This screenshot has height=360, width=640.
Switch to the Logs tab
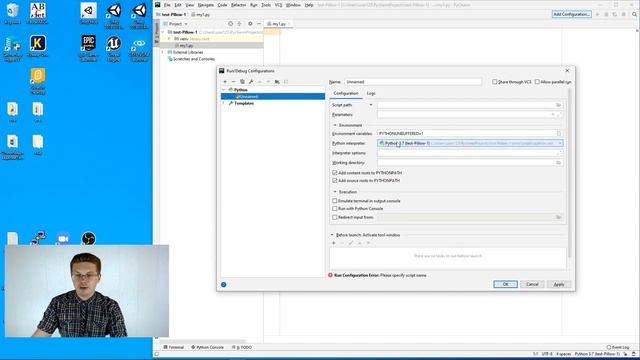tap(371, 93)
